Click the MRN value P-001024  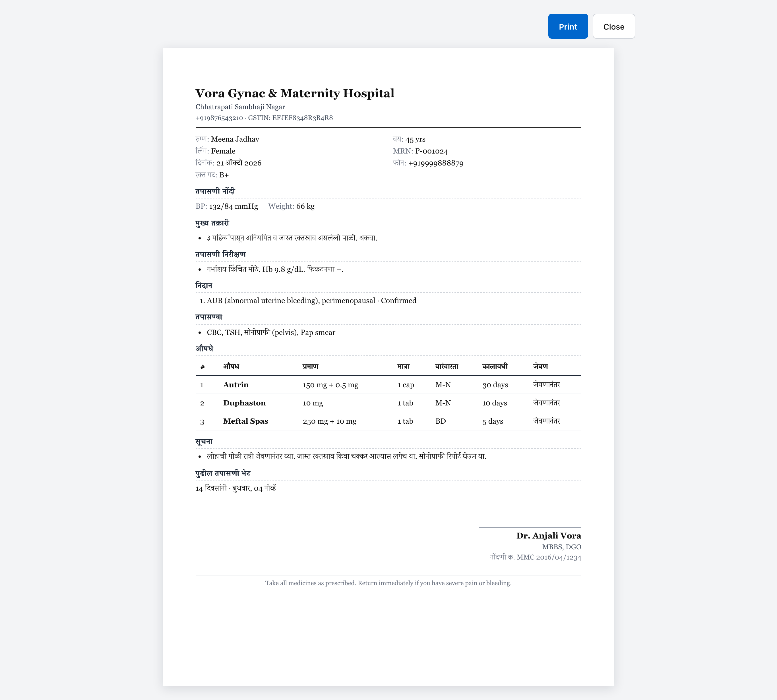click(431, 151)
